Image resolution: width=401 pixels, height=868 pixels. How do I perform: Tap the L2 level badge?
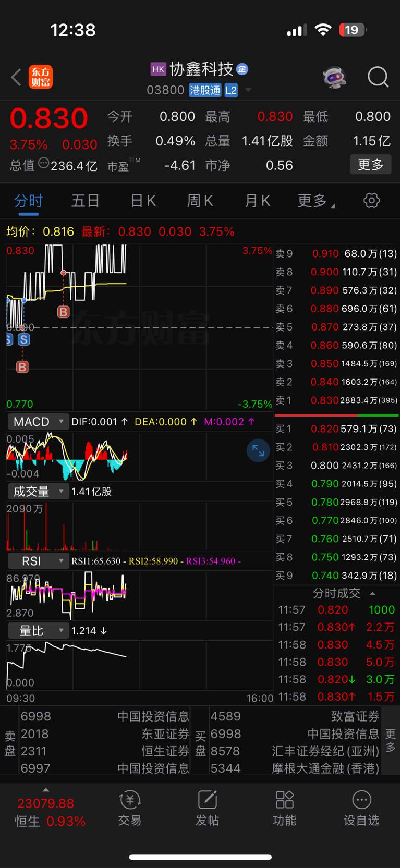[231, 90]
